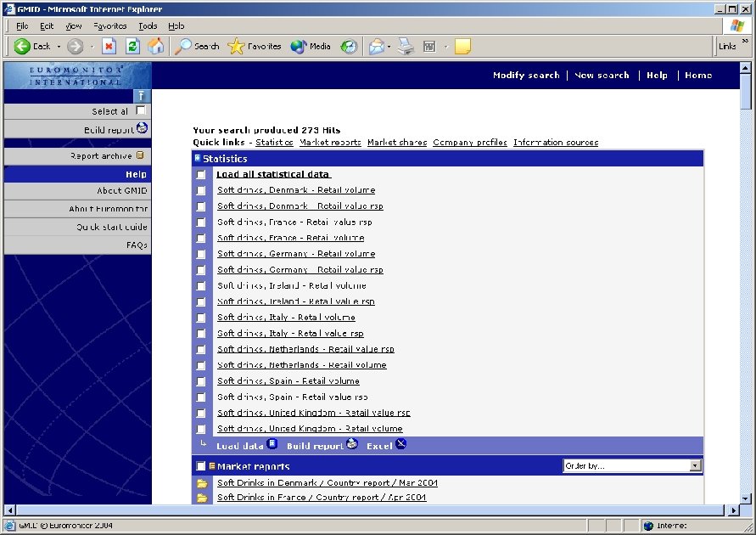Screen dimensions: 756x535
Task: Click the Build report printer icon under Statistics
Action: tap(352, 443)
